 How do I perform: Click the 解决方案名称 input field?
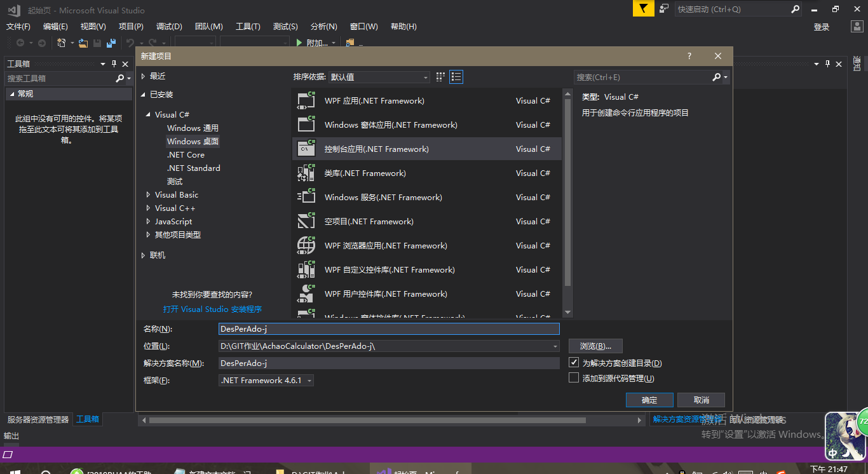coord(389,363)
